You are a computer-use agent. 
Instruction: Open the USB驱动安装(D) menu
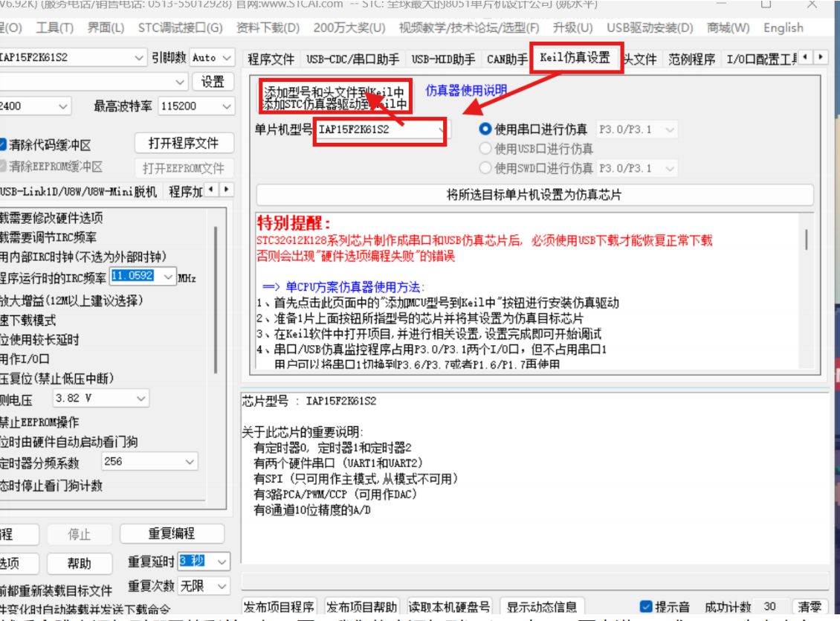click(x=650, y=28)
